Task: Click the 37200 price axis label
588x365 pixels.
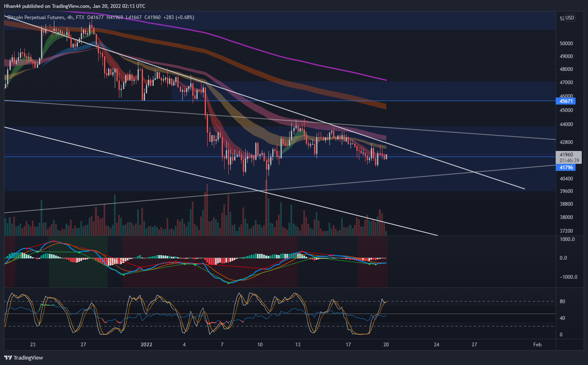Action: (x=566, y=231)
